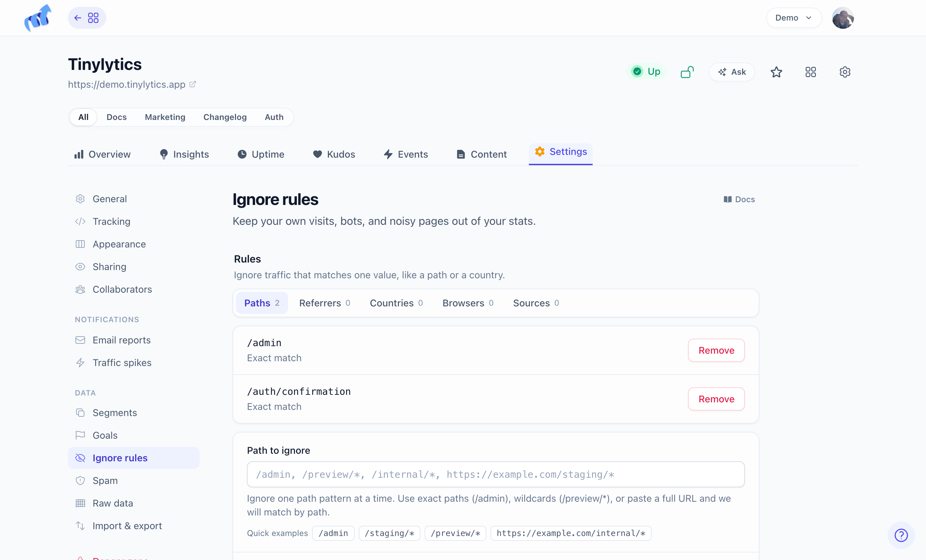The image size is (926, 560).
Task: Open the grid view icon beside star
Action: 810,72
